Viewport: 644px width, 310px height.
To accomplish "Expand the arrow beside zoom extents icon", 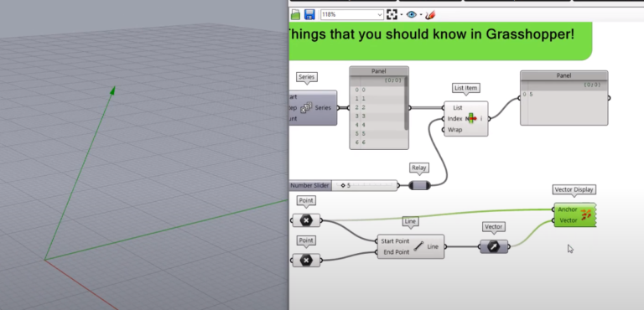I will [402, 15].
